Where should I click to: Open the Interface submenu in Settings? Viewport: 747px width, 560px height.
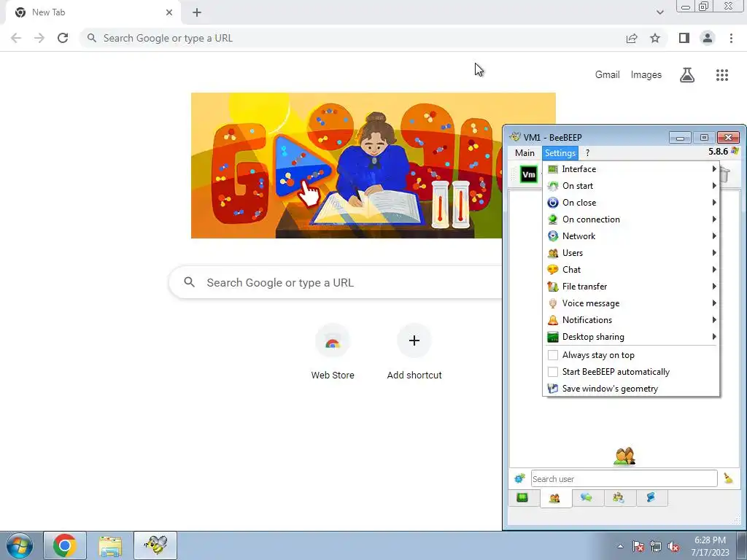(631, 169)
